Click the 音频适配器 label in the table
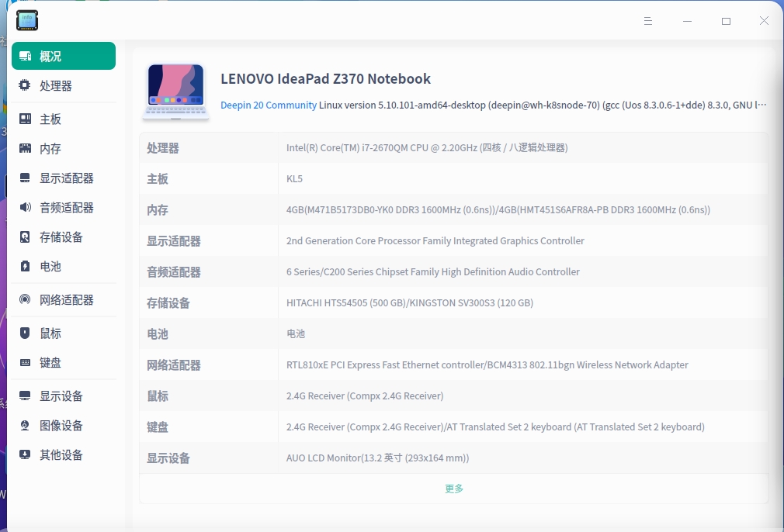This screenshot has width=784, height=532. pyautogui.click(x=174, y=271)
